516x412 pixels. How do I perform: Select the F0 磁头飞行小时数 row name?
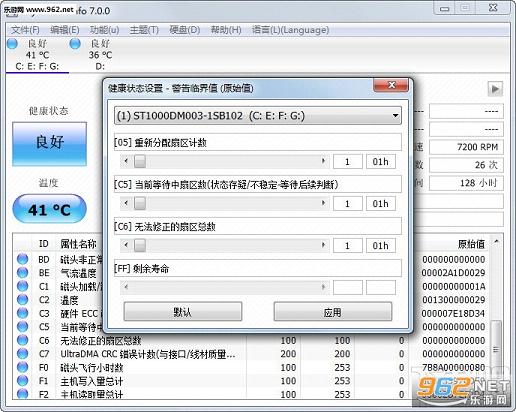click(92, 368)
